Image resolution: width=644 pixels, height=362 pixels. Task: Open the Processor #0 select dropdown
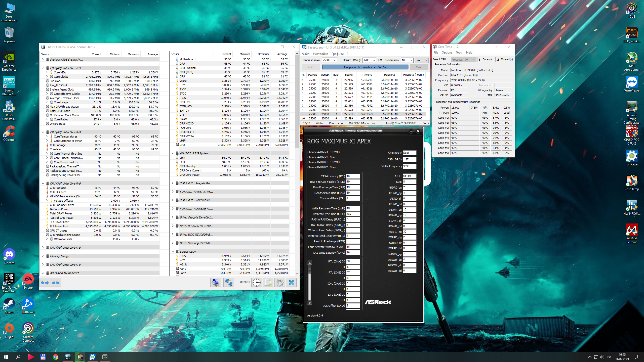point(463,60)
